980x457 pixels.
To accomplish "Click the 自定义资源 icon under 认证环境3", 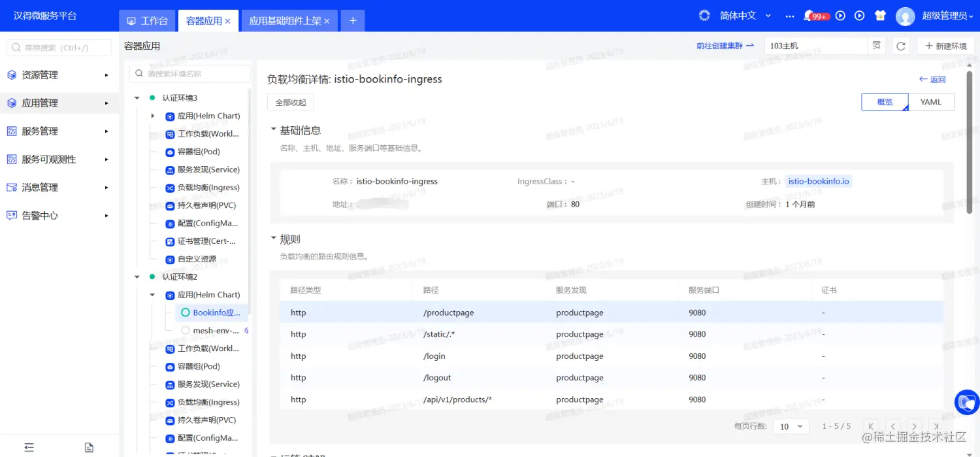I will 170,260.
